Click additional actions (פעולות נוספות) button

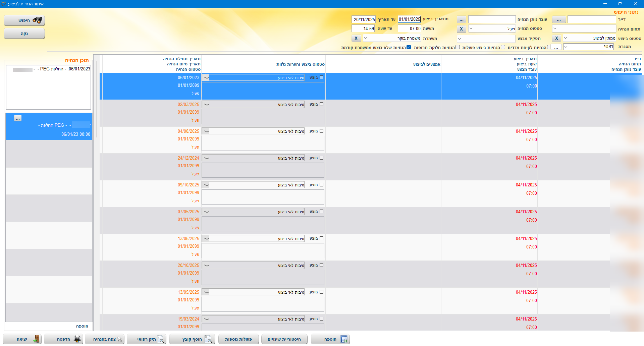pos(238,339)
